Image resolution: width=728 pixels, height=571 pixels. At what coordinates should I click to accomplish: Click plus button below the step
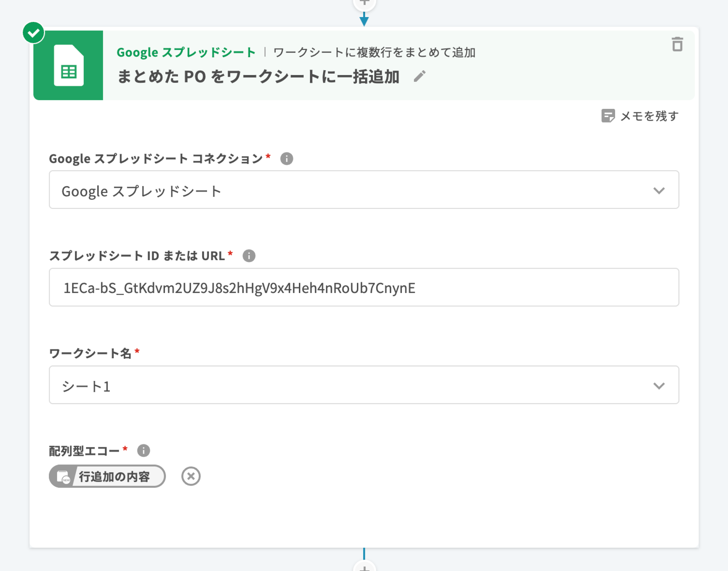[364, 568]
